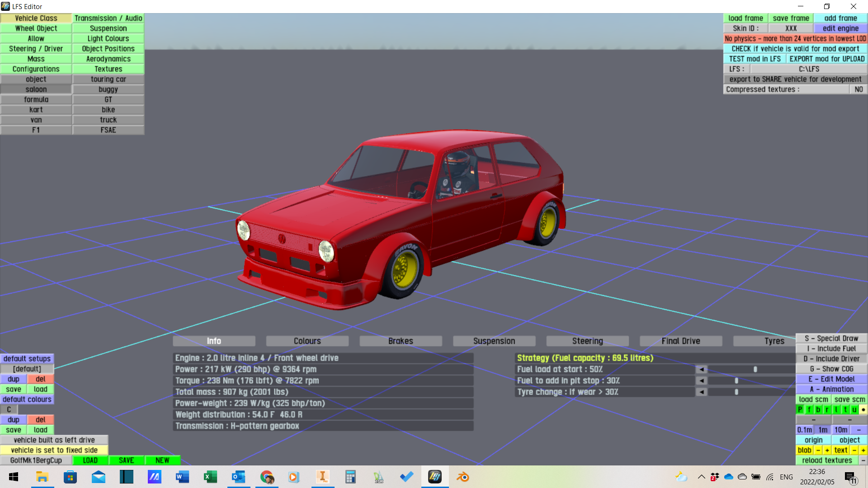Click the Blender icon in the taskbar

[x=462, y=477]
